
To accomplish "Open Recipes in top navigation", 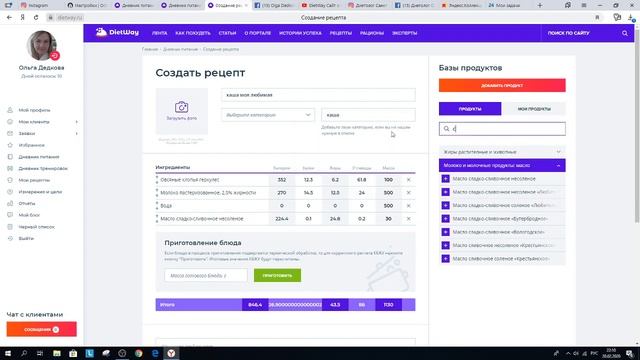I will click(340, 33).
